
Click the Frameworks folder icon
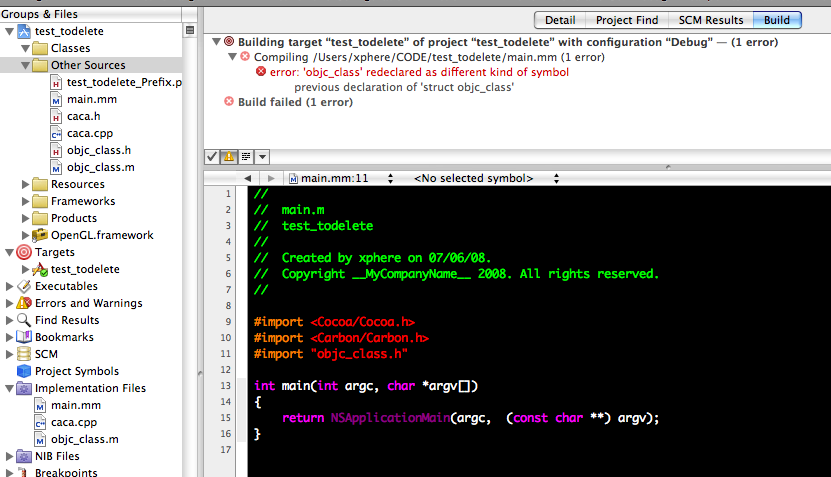tap(40, 201)
